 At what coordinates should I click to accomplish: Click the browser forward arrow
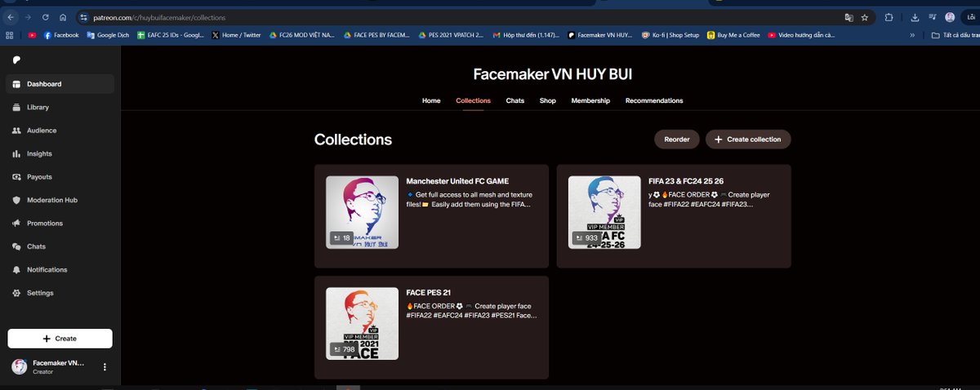click(x=28, y=17)
